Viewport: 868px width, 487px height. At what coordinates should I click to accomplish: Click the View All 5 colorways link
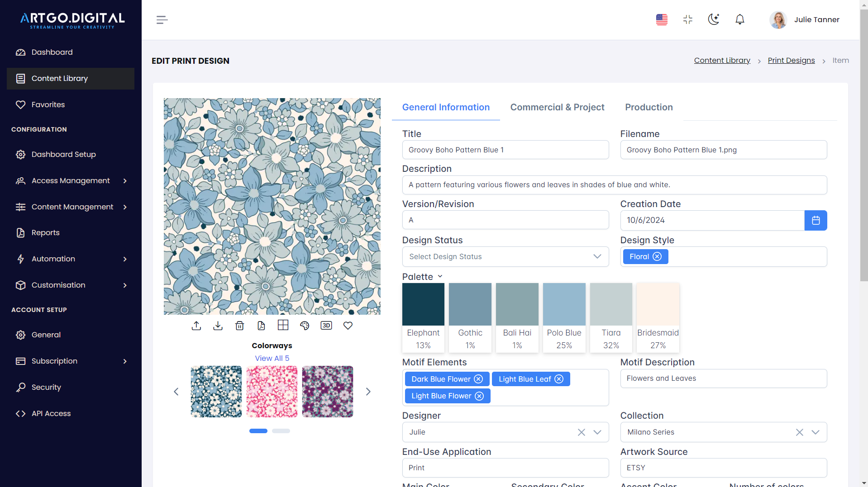[272, 358]
